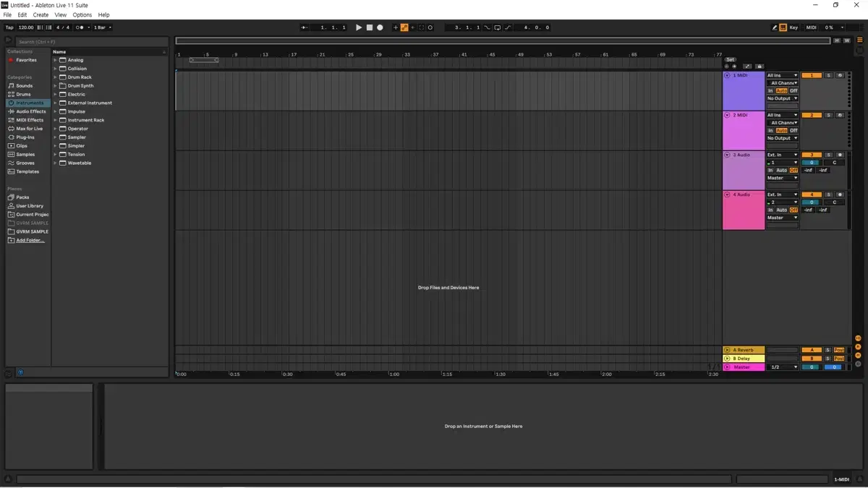
Task: Set 1 MIDI track monitor to In
Action: (x=770, y=91)
